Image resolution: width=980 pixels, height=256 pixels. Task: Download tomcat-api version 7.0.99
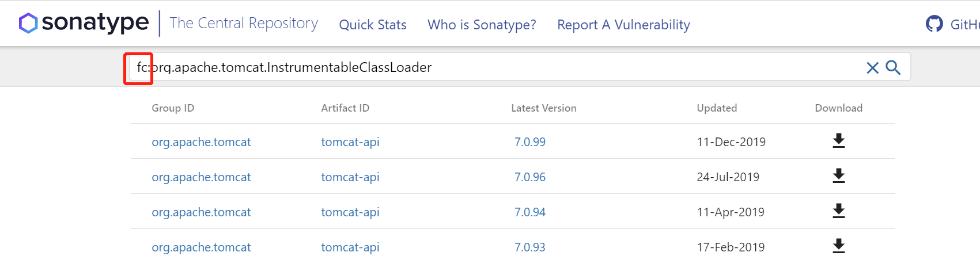[x=839, y=141]
